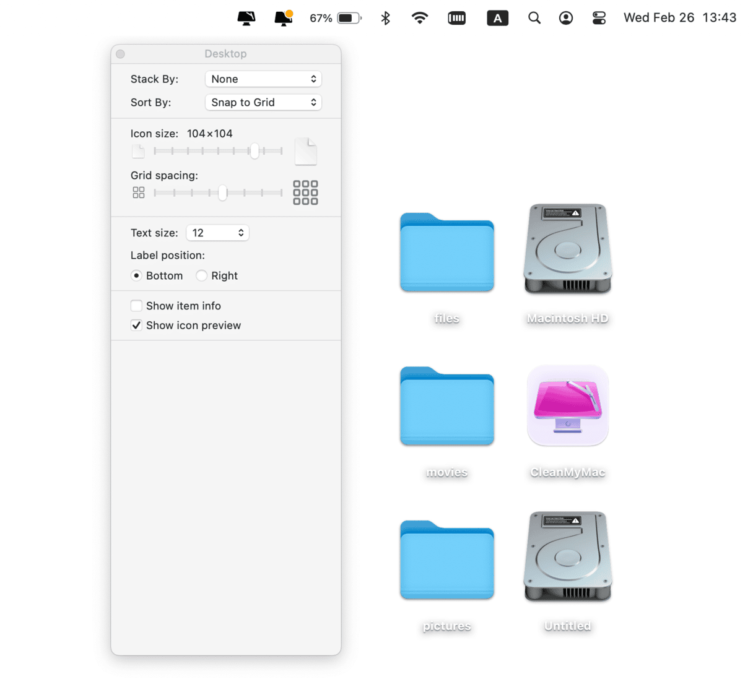The width and height of the screenshot is (753, 700).
Task: Choose Bottom label position
Action: [136, 276]
